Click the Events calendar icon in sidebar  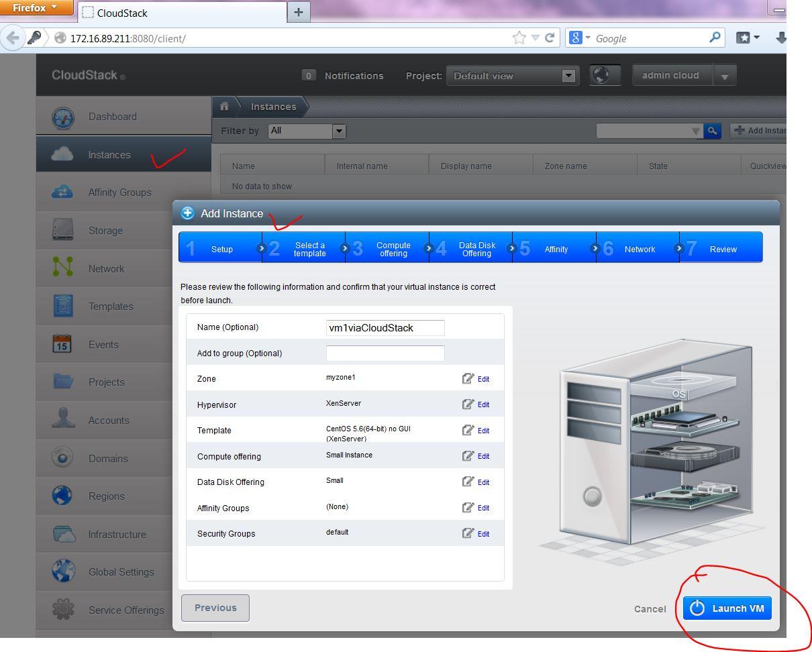point(62,344)
